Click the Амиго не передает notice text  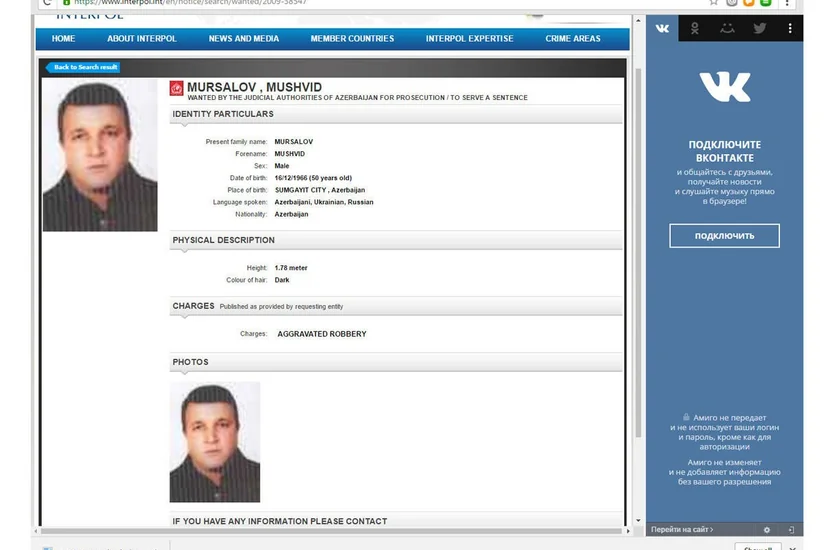tap(725, 432)
